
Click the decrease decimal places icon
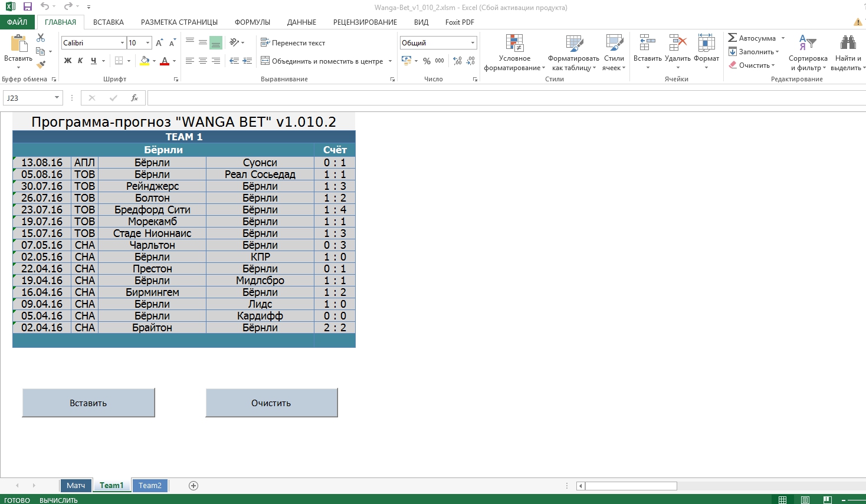coord(470,61)
